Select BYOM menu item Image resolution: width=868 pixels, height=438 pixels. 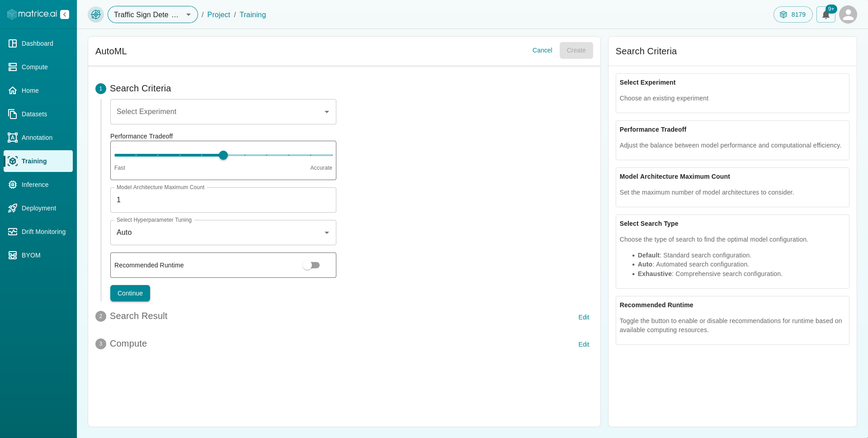coord(38,255)
